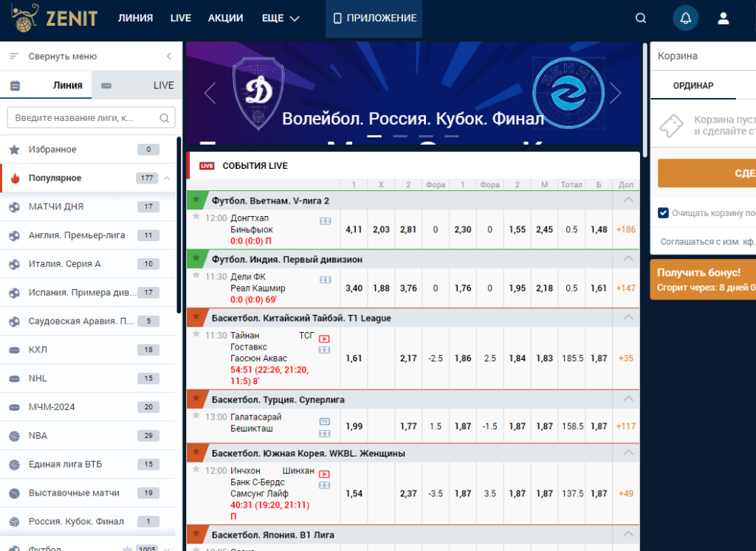Open ЛИНИЯ in top navigation

point(136,18)
